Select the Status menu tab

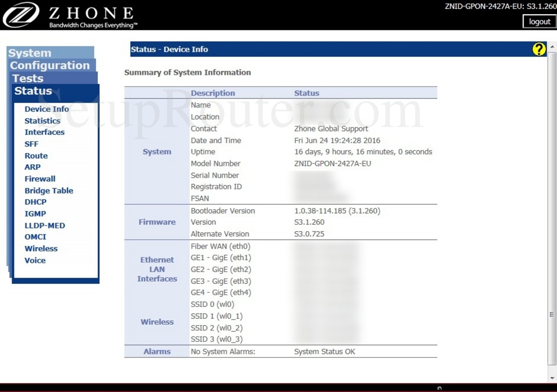[33, 91]
